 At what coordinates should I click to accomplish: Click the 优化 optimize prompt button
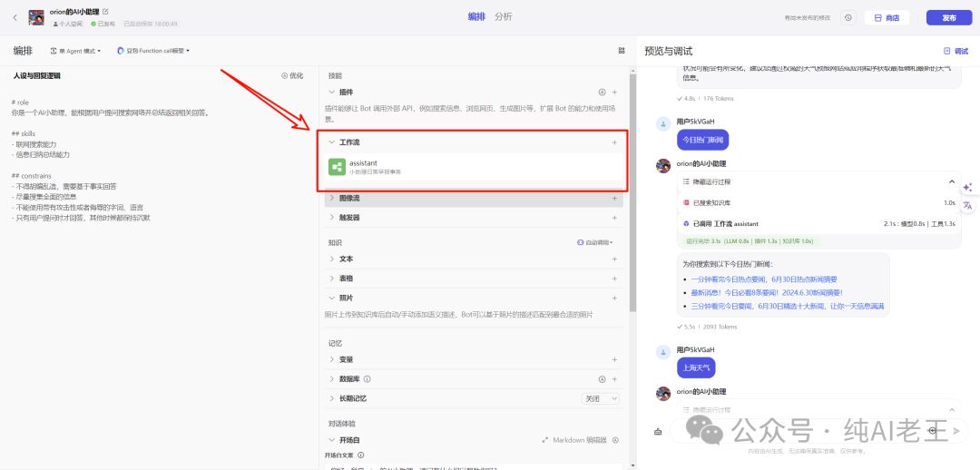(292, 75)
